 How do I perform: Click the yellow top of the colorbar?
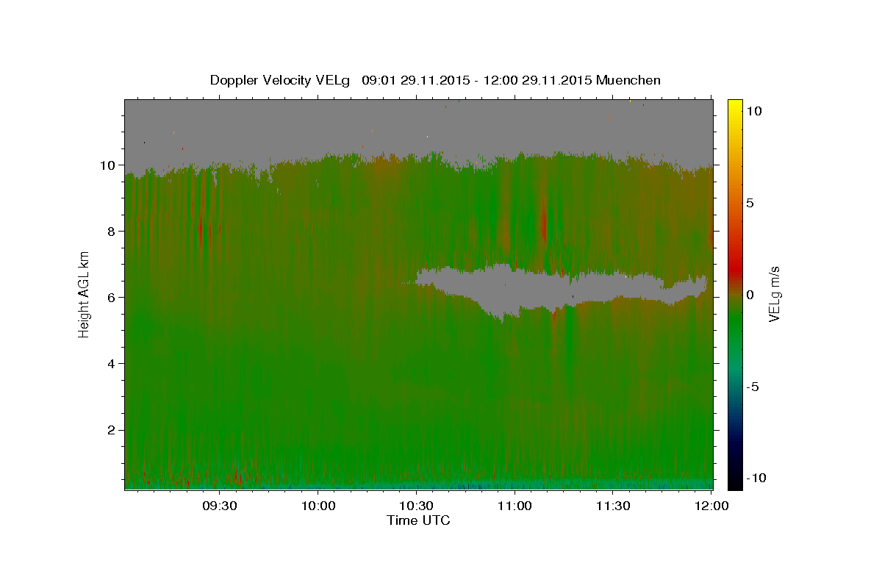coord(734,104)
